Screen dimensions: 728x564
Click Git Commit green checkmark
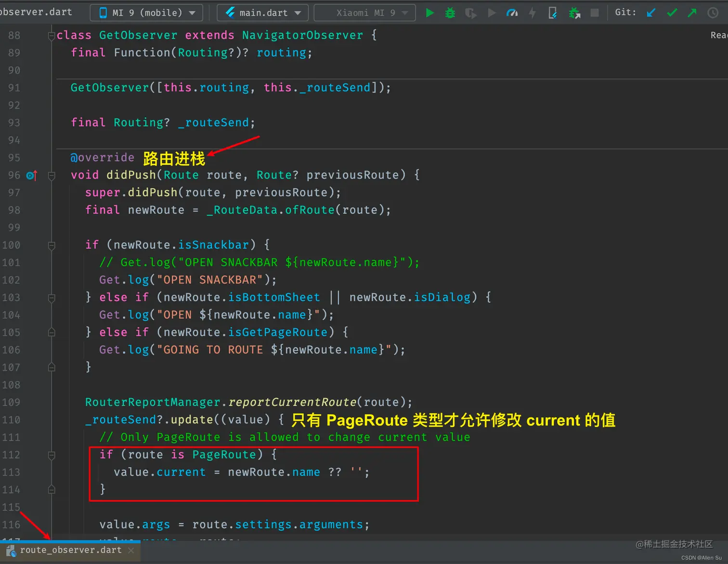[672, 13]
